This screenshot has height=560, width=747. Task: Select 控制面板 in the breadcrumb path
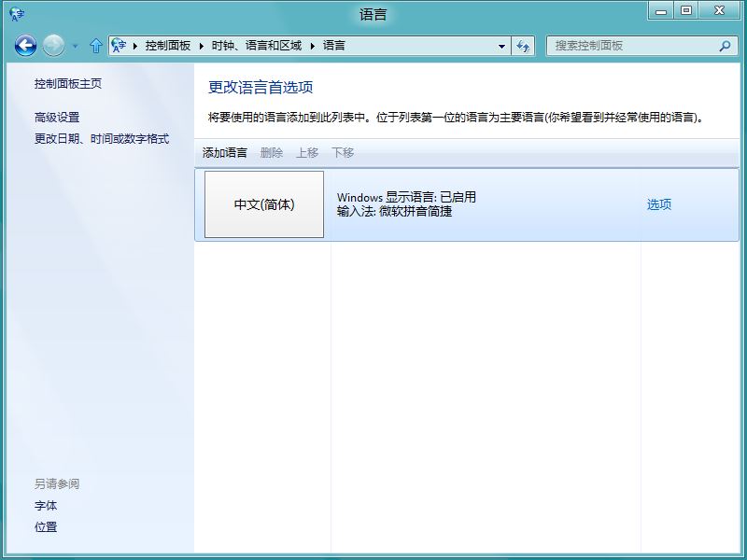168,46
